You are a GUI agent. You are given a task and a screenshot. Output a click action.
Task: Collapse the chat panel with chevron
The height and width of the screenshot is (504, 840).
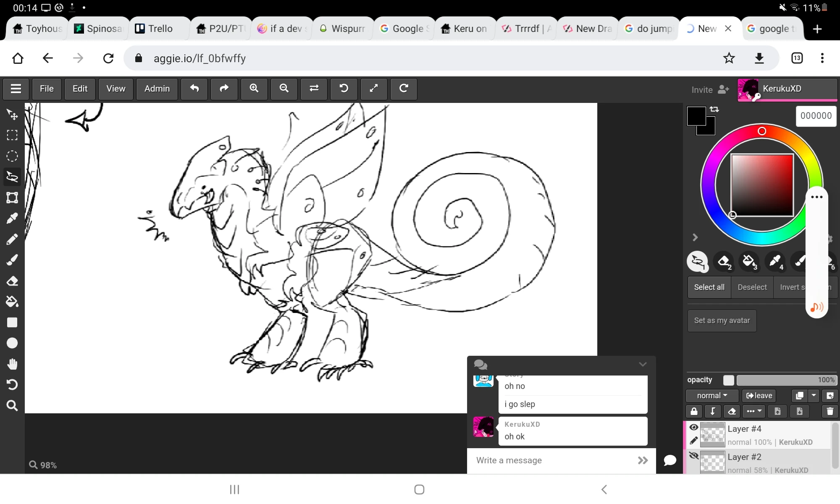click(643, 364)
